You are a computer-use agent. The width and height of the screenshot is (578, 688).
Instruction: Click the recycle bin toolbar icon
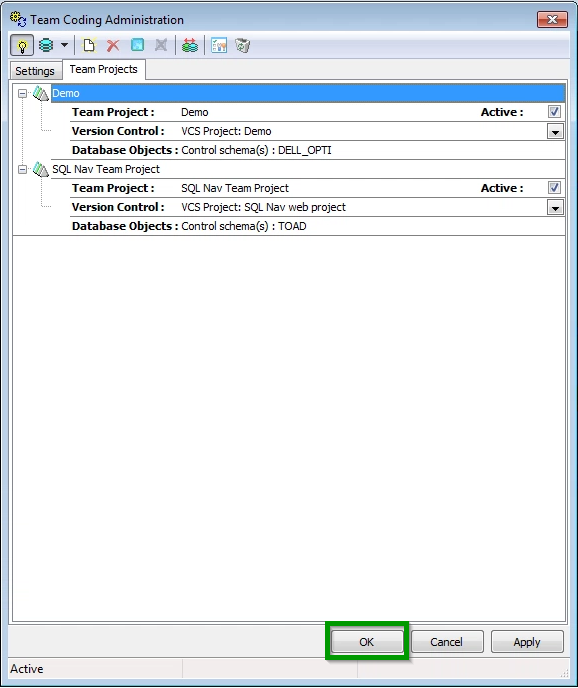(243, 45)
